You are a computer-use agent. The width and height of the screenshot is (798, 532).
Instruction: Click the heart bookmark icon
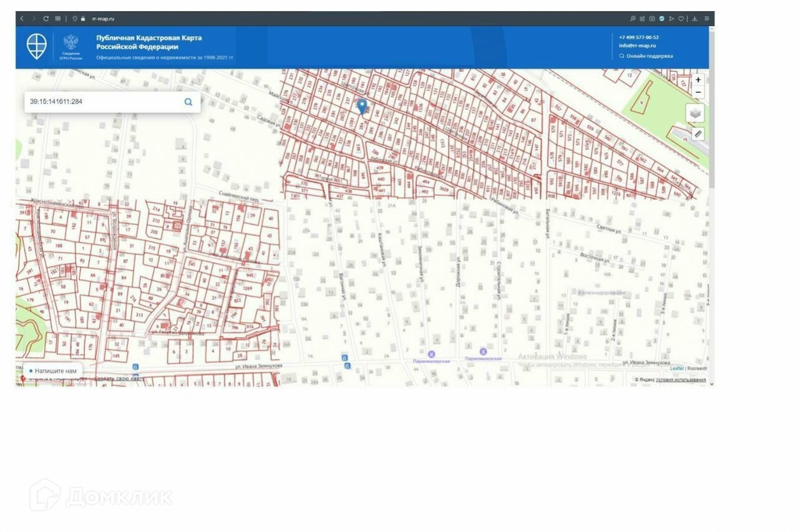tap(681, 19)
